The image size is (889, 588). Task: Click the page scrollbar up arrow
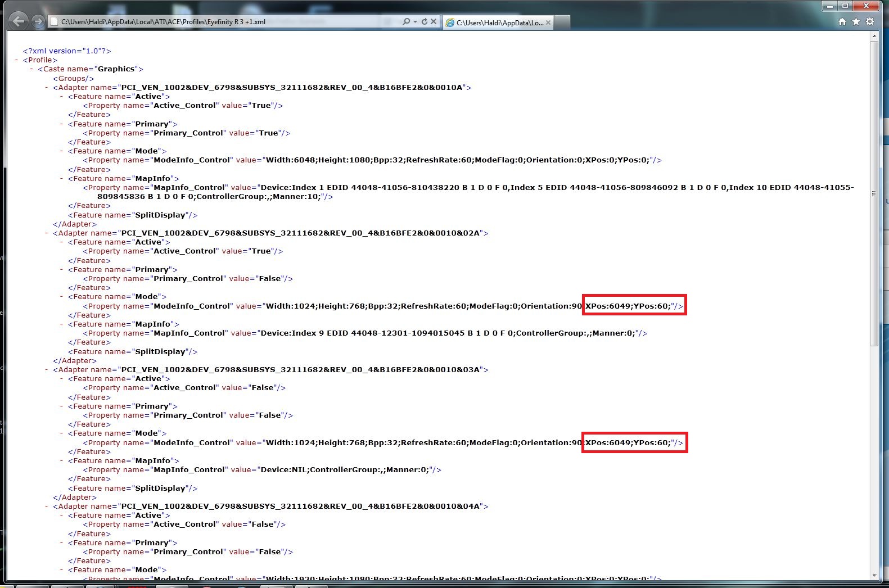click(x=874, y=36)
